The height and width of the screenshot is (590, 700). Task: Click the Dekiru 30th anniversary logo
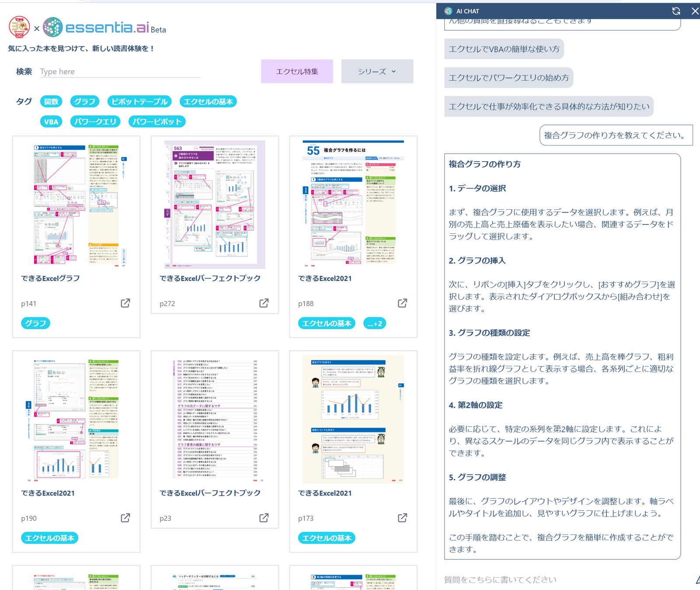click(x=20, y=27)
